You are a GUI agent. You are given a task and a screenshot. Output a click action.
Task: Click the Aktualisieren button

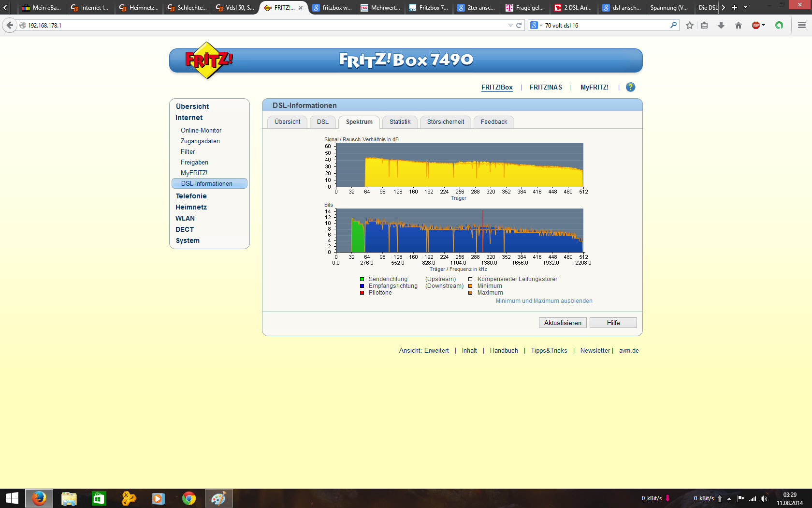pos(563,323)
